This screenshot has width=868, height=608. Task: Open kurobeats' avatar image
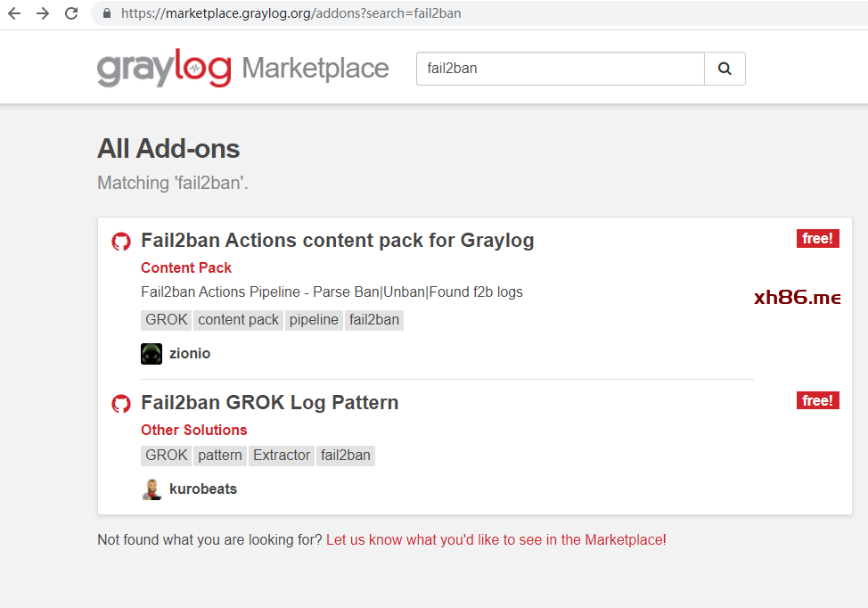[151, 489]
